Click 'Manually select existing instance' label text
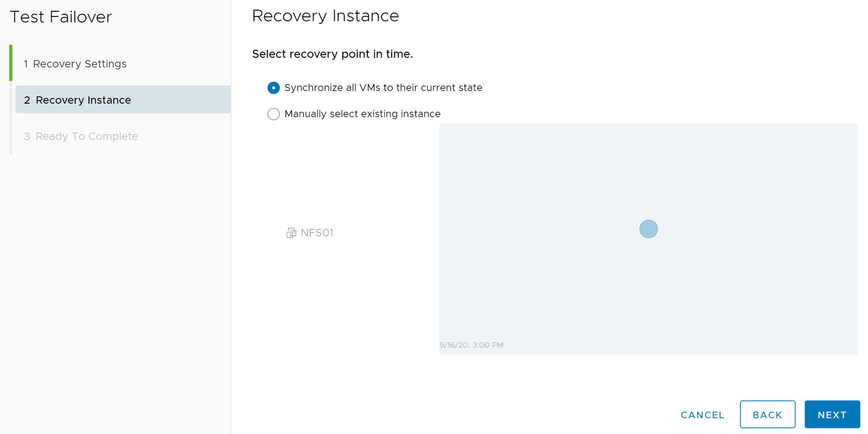Viewport: 868px width, 434px height. point(362,114)
